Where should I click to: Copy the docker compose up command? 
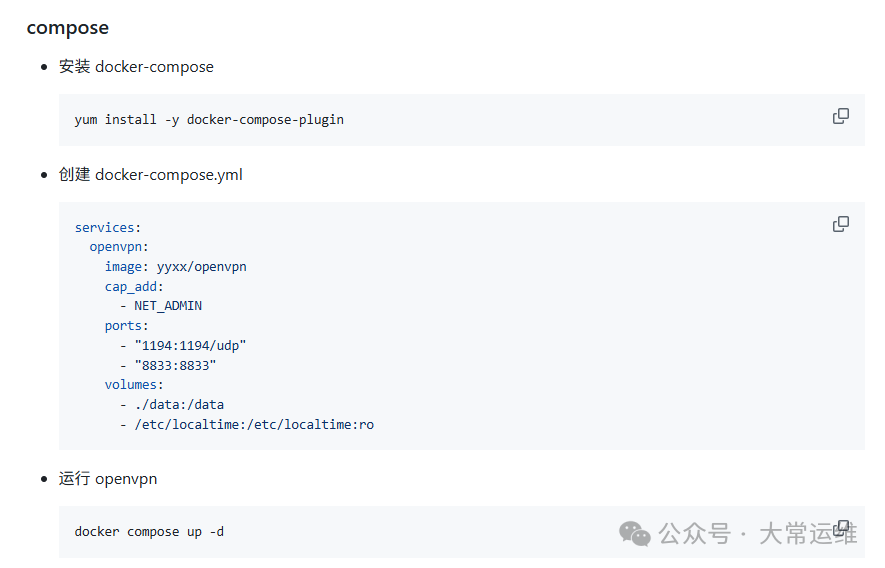click(x=842, y=528)
